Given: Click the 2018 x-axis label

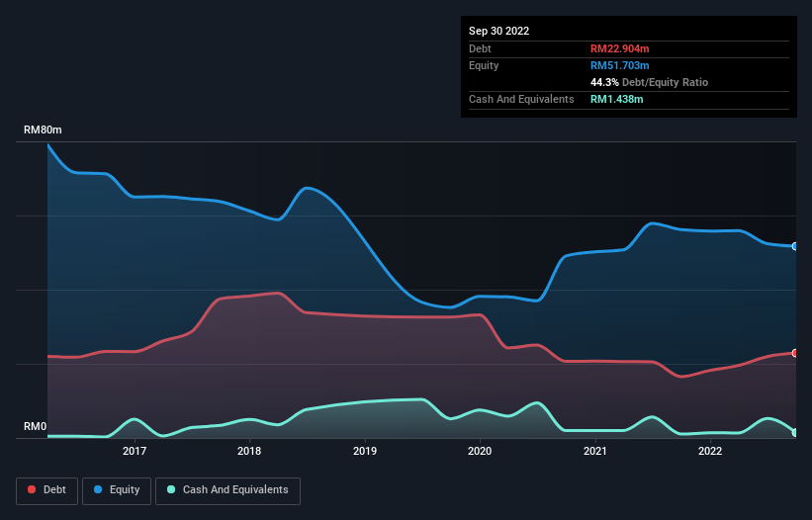Looking at the screenshot, I should point(249,451).
